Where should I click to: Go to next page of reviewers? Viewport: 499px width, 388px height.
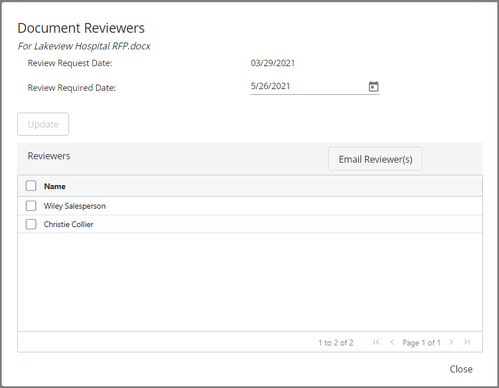(451, 342)
